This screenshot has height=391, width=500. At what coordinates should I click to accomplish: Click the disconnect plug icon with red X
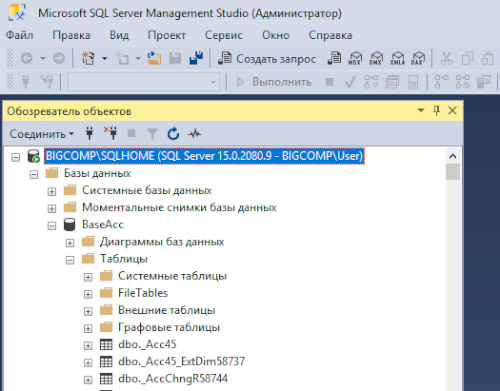pyautogui.click(x=110, y=133)
